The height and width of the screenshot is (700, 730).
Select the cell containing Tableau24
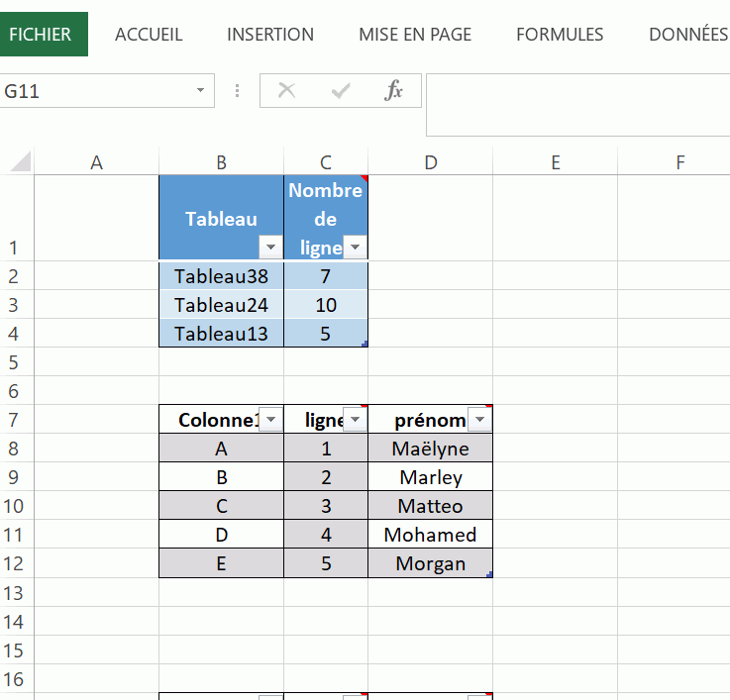click(221, 305)
